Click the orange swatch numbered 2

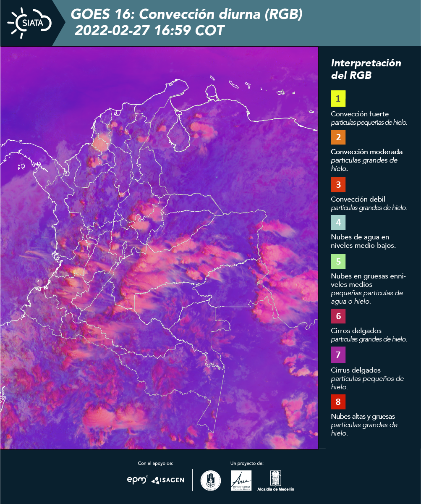pos(338,137)
